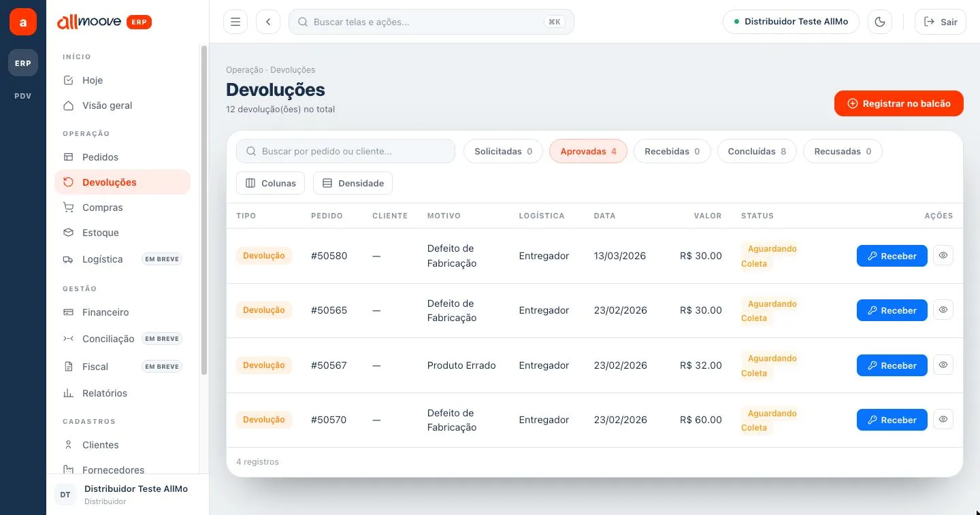View details of pedido #50567 eye icon
The height and width of the screenshot is (515, 980).
click(943, 365)
